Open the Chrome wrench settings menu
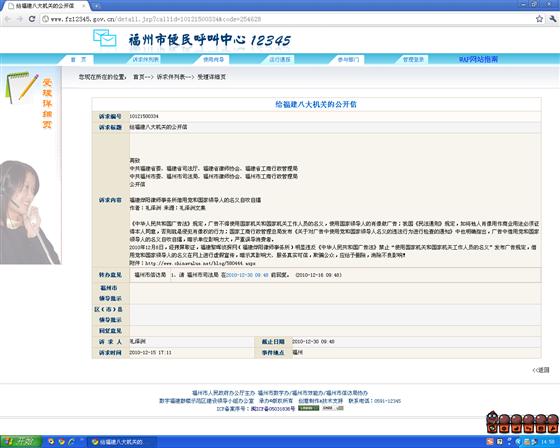Image resolution: width=560 pixels, height=448 pixels. tap(553, 19)
